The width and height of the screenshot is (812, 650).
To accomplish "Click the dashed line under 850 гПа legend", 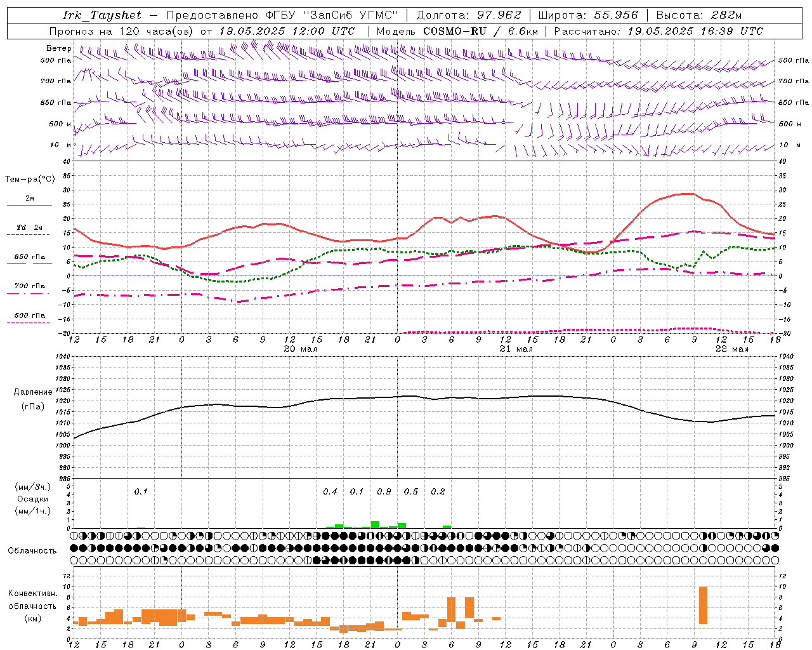I will pos(29,264).
